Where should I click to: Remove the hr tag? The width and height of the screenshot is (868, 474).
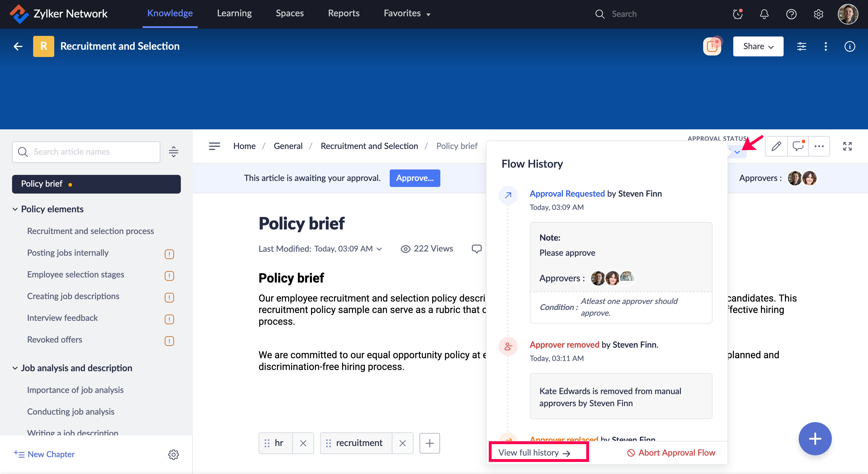303,443
